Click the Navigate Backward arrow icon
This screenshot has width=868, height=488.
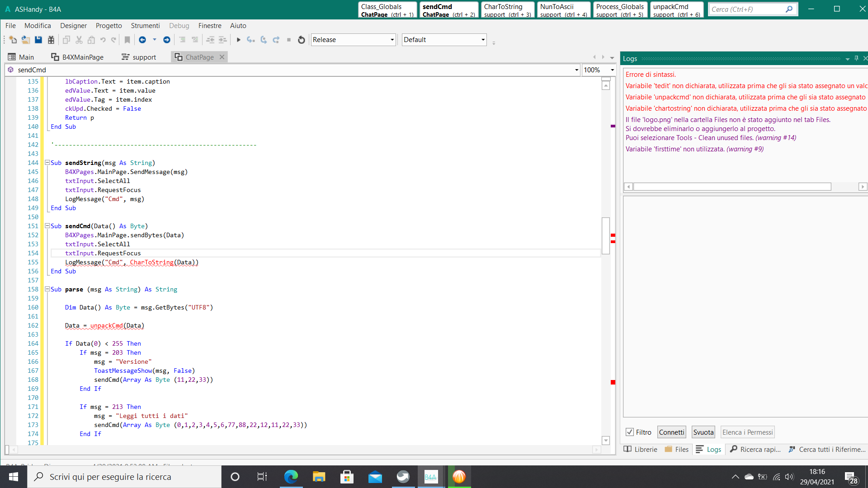tap(142, 40)
